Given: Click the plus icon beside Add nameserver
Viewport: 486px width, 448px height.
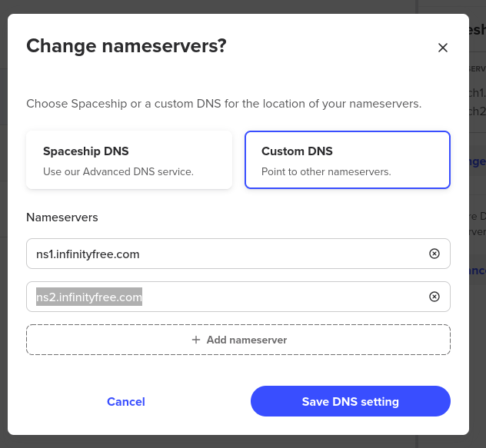Looking at the screenshot, I should tap(196, 340).
